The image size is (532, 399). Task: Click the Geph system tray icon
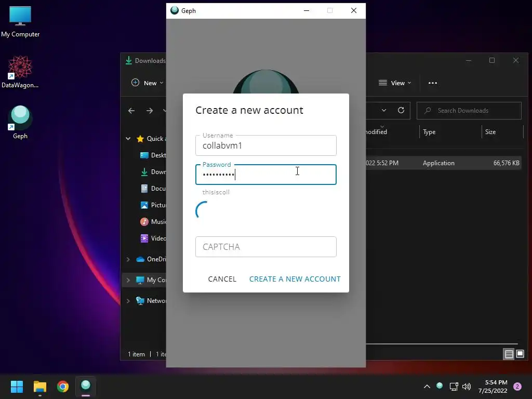(440, 386)
